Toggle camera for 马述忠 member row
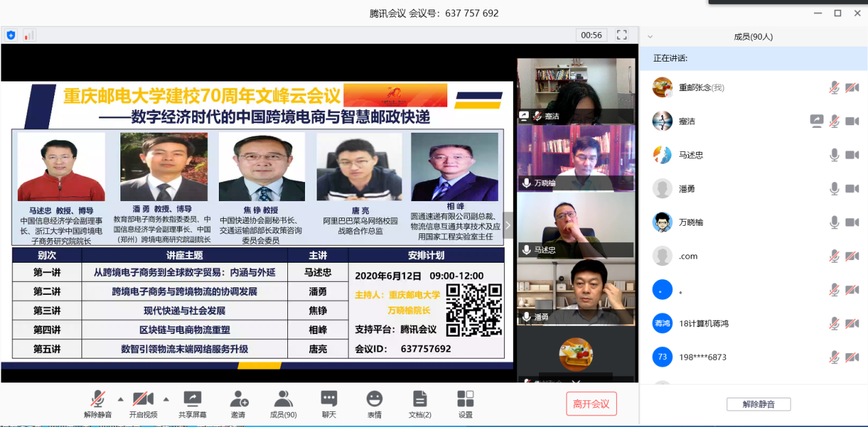868x427 pixels. pyautogui.click(x=852, y=155)
